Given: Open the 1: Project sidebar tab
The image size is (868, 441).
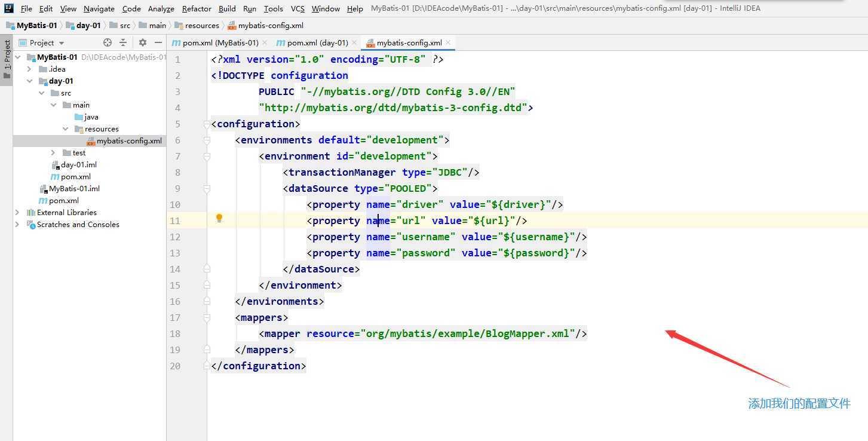Looking at the screenshot, I should 7,60.
